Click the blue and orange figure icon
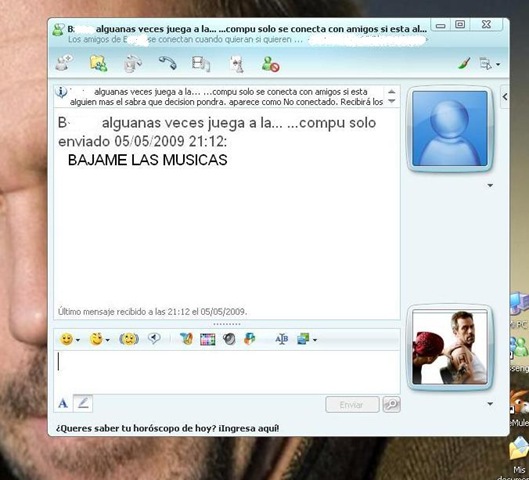Viewport: 529px width, 480px height. click(x=250, y=339)
